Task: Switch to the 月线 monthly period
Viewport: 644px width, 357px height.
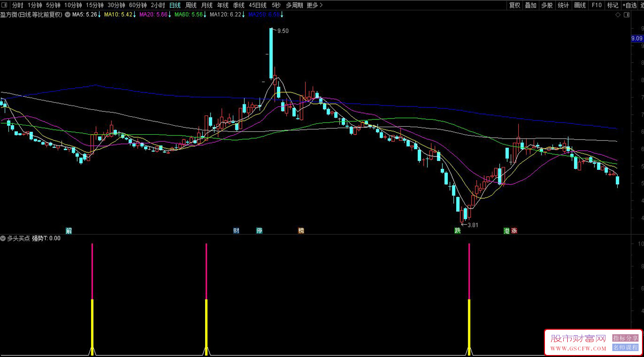Action: point(207,5)
